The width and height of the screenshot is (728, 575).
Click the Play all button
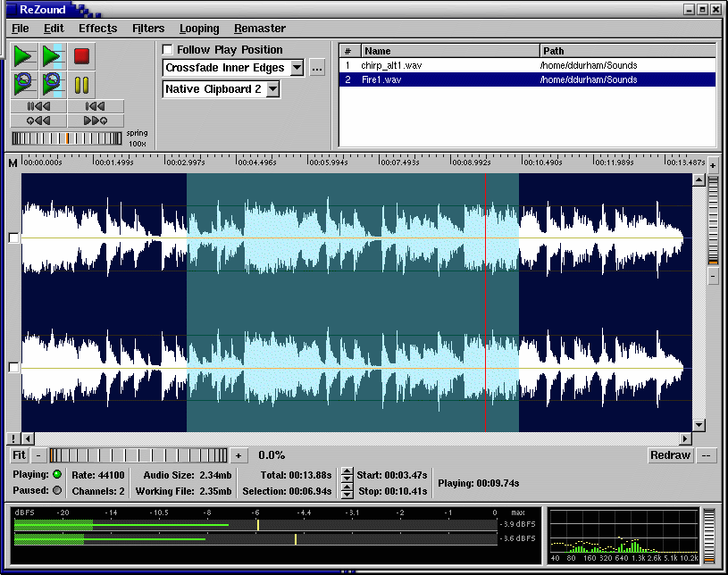(23, 56)
